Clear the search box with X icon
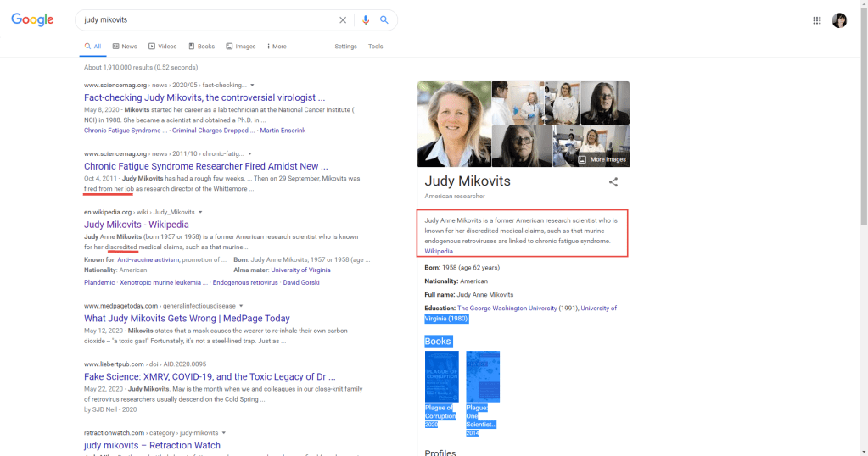Image resolution: width=868 pixels, height=456 pixels. pos(343,20)
